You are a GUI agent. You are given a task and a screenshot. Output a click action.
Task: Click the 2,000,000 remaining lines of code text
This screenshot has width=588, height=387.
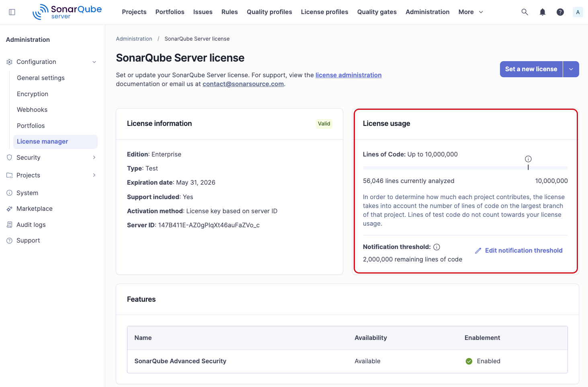(x=412, y=259)
